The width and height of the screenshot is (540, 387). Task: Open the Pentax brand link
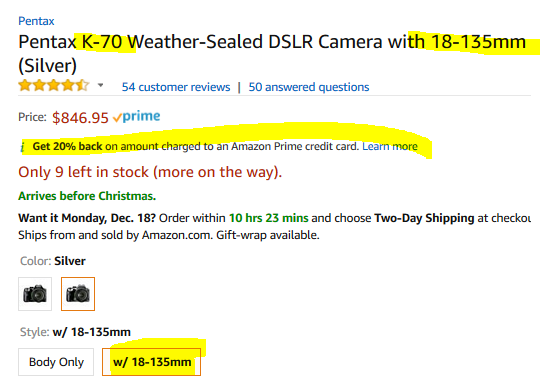[36, 21]
